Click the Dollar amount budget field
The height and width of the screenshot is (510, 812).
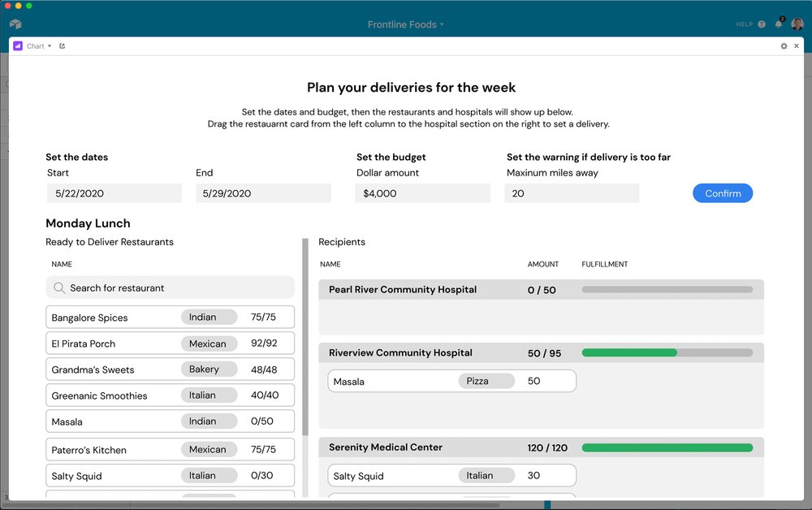point(422,193)
